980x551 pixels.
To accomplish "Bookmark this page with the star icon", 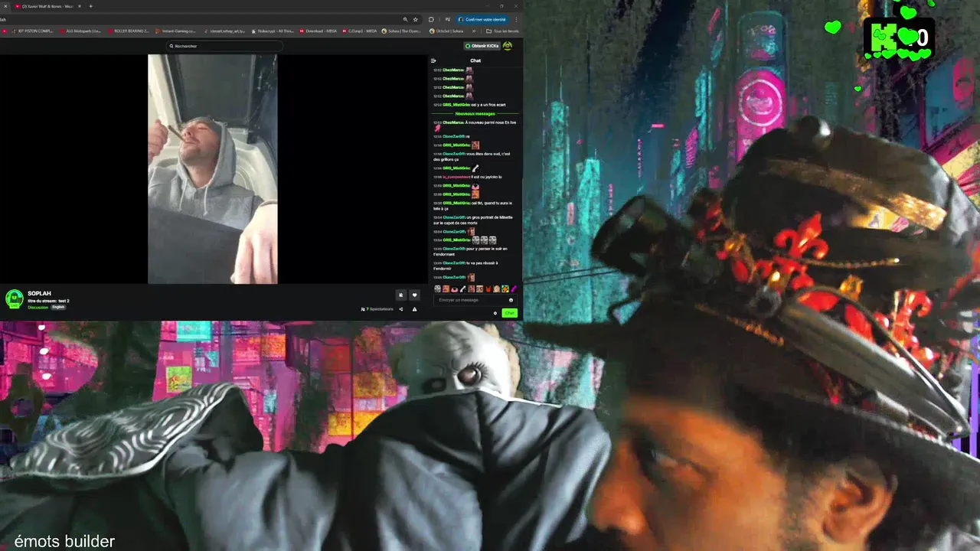I will point(416,19).
